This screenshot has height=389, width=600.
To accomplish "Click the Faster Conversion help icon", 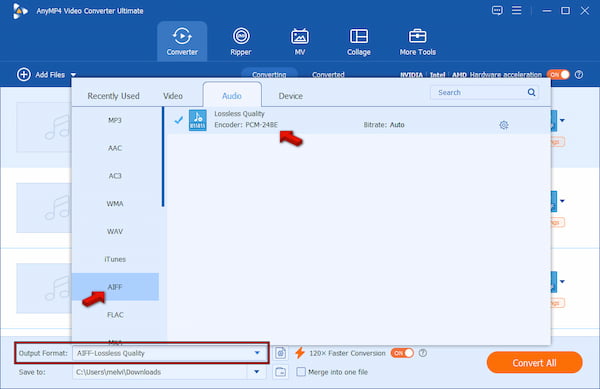I will [422, 353].
